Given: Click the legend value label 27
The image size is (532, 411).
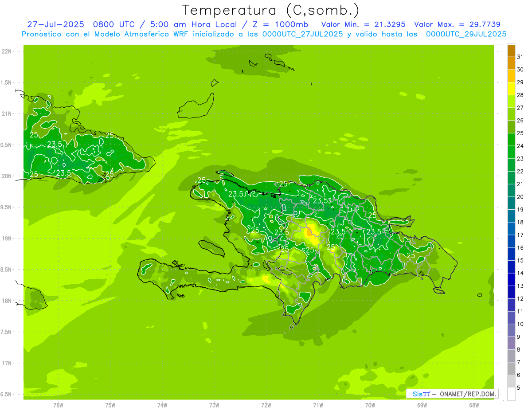Looking at the screenshot, I should tap(520, 107).
